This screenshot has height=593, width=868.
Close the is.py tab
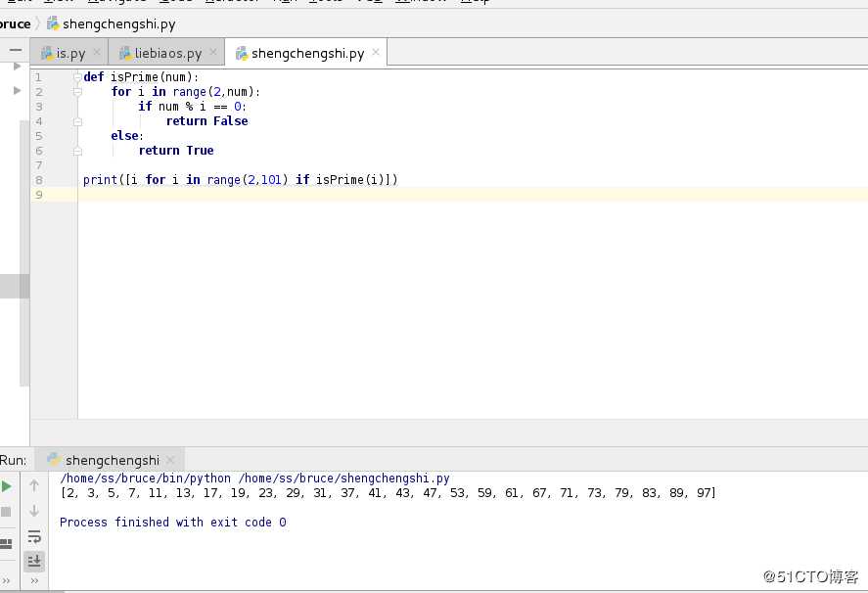(x=97, y=52)
